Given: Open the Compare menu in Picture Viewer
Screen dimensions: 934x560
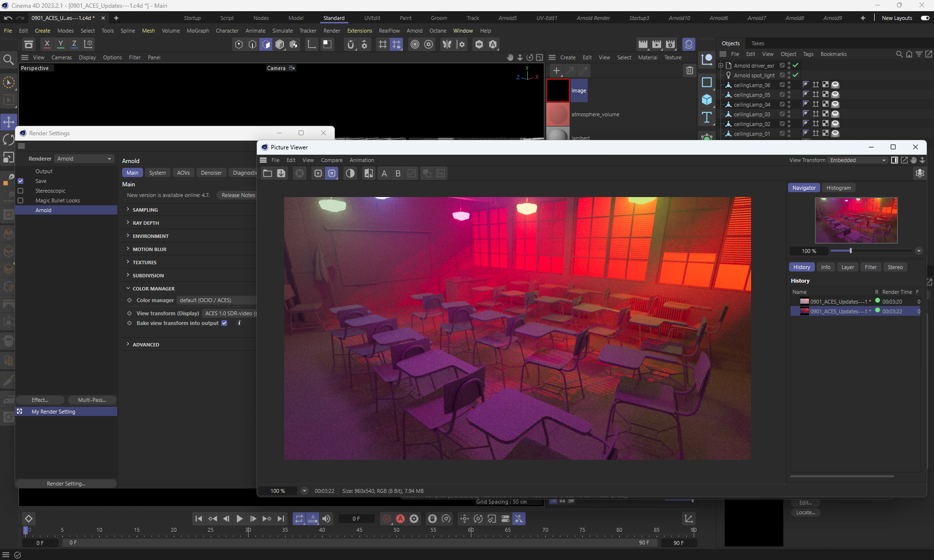Looking at the screenshot, I should click(x=331, y=160).
